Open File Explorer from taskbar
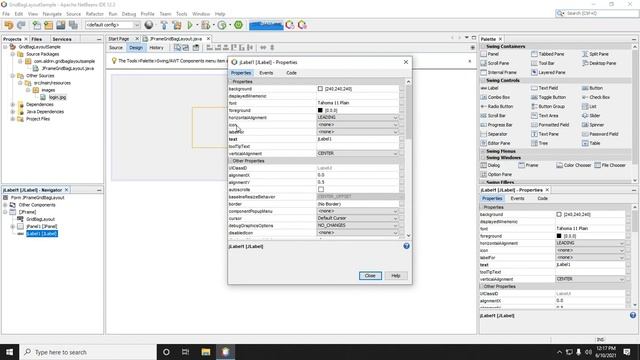Screen dimensions: 640x360 (206, 352)
